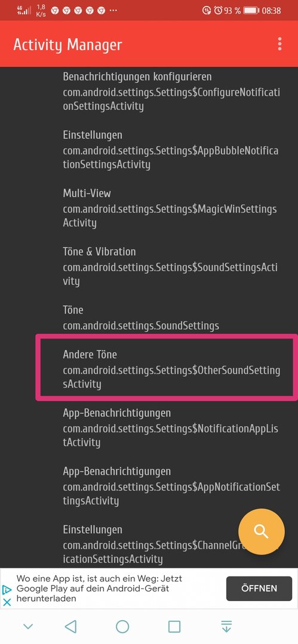The height and width of the screenshot is (644, 298).
Task: Tap the Android back navigation button
Action: (x=71, y=626)
